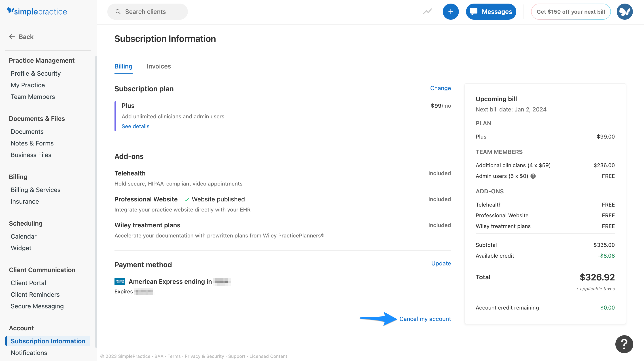Click Change next to Subscription plan
Viewport: 644px width, 361px height.
coord(440,88)
